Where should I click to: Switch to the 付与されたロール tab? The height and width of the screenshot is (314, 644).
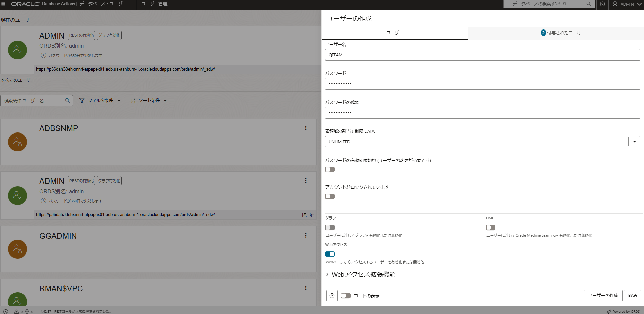coord(561,33)
